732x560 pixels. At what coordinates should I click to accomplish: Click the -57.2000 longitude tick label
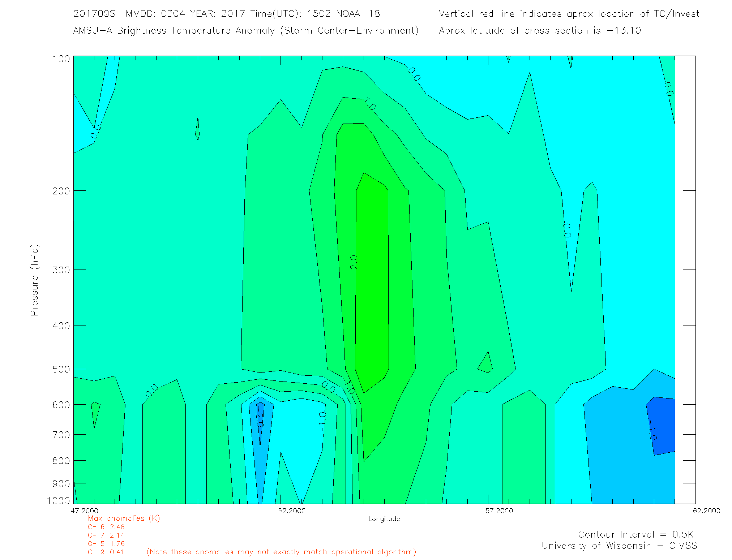pyautogui.click(x=496, y=511)
